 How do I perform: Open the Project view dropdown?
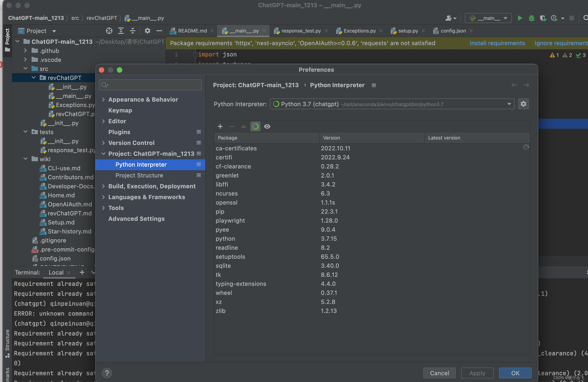[54, 31]
